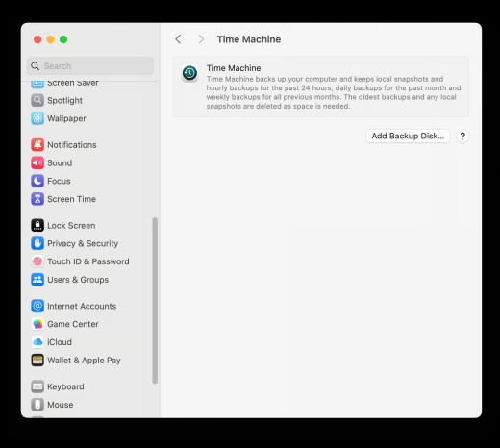Open Wallet & Apple Pay icon
Viewport: 500px width, 448px height.
coord(37,360)
